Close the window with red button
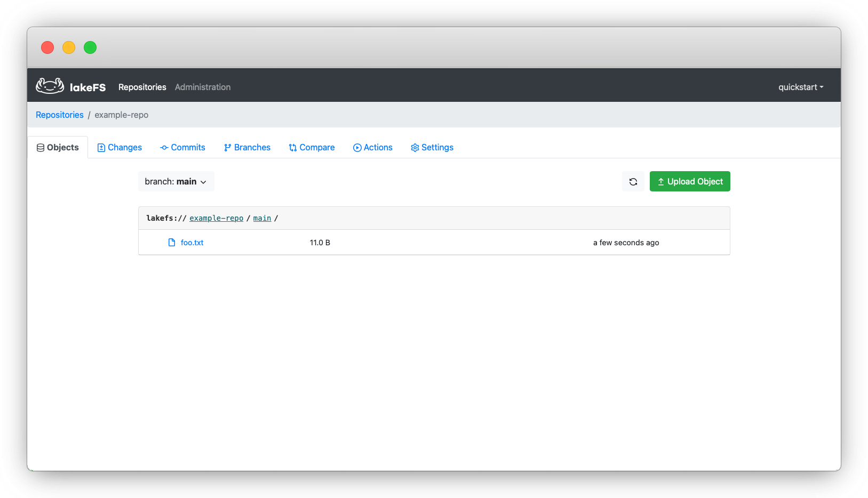The width and height of the screenshot is (868, 498). tap(47, 47)
